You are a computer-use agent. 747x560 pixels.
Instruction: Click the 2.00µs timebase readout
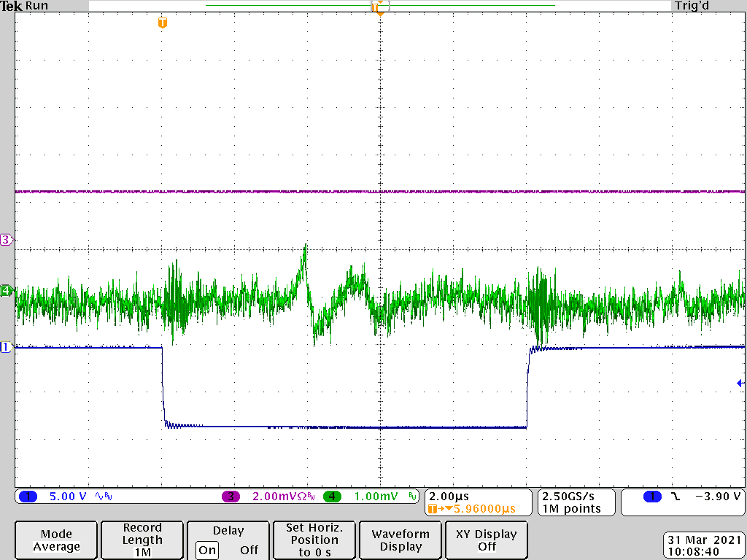449,497
